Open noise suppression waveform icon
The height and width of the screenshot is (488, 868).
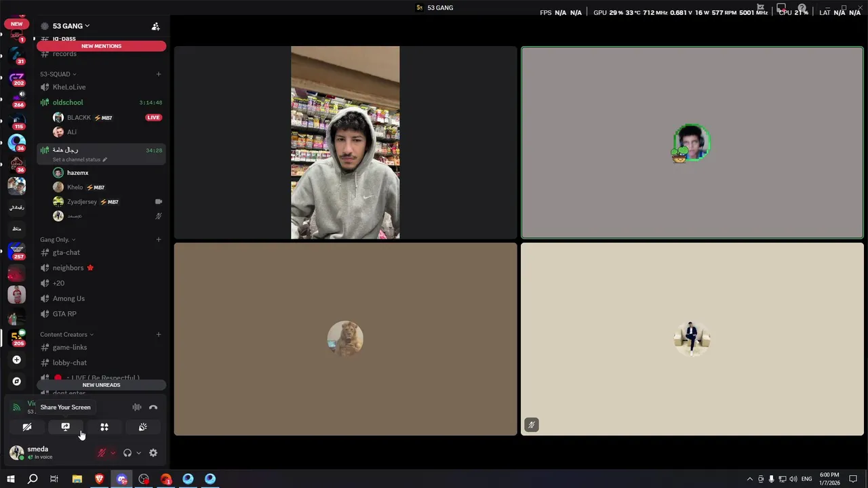[x=137, y=407]
